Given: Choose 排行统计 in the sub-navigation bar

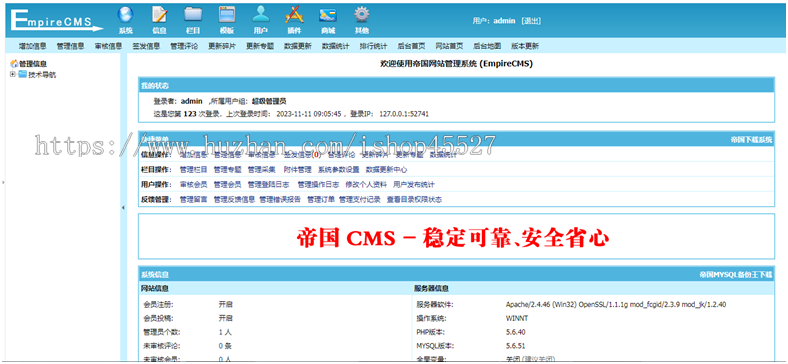Looking at the screenshot, I should click(x=373, y=46).
